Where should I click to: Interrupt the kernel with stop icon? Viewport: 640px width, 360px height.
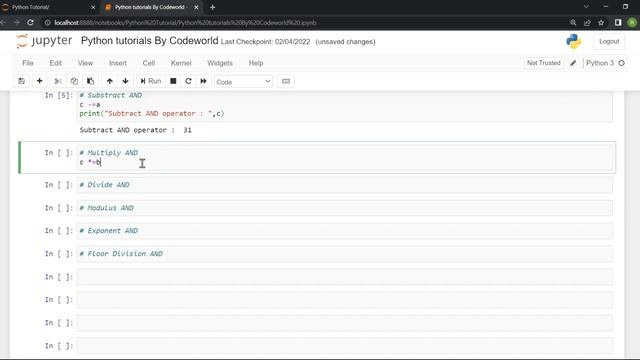pyautogui.click(x=173, y=81)
